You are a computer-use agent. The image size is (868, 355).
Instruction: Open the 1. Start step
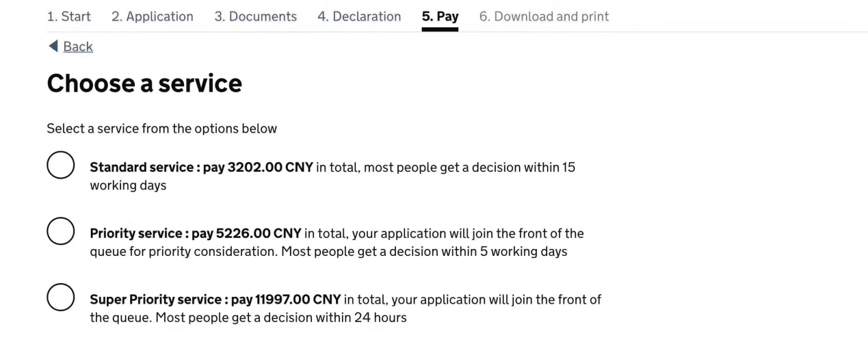(x=69, y=16)
